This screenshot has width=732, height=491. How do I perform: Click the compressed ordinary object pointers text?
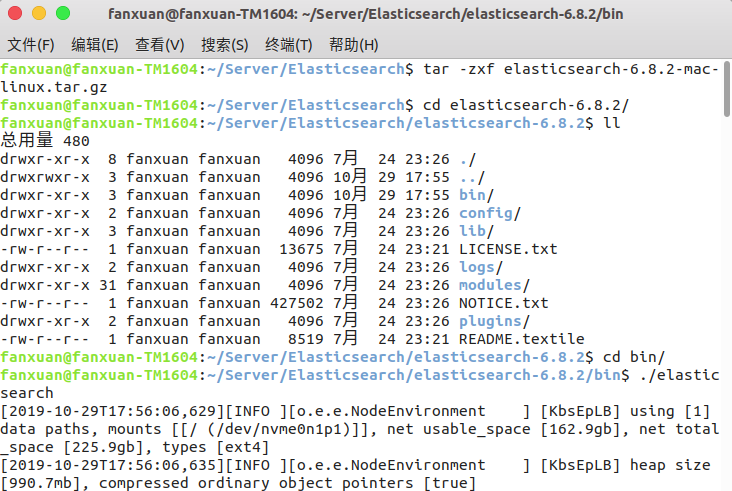256,484
